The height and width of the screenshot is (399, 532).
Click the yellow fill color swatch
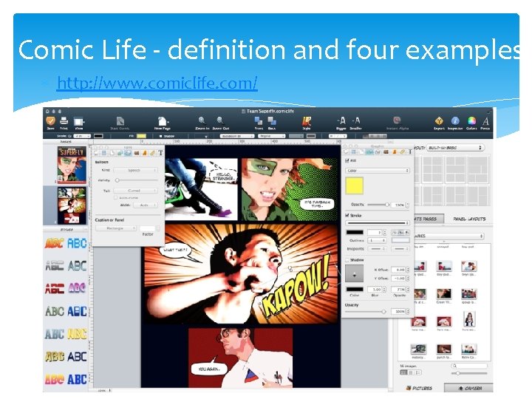354,185
